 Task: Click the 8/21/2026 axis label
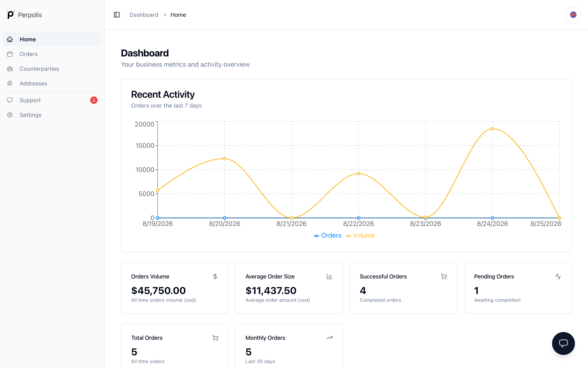(291, 224)
